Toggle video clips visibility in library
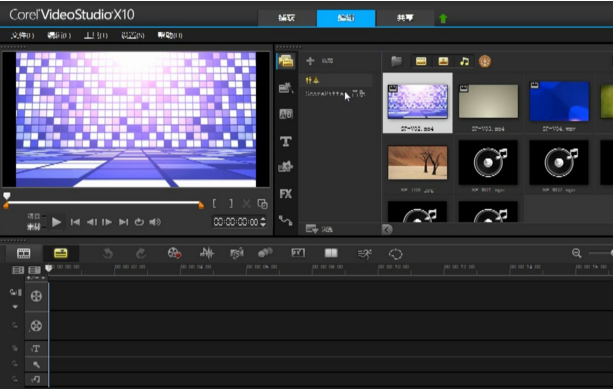The width and height of the screenshot is (613, 389). pos(421,61)
